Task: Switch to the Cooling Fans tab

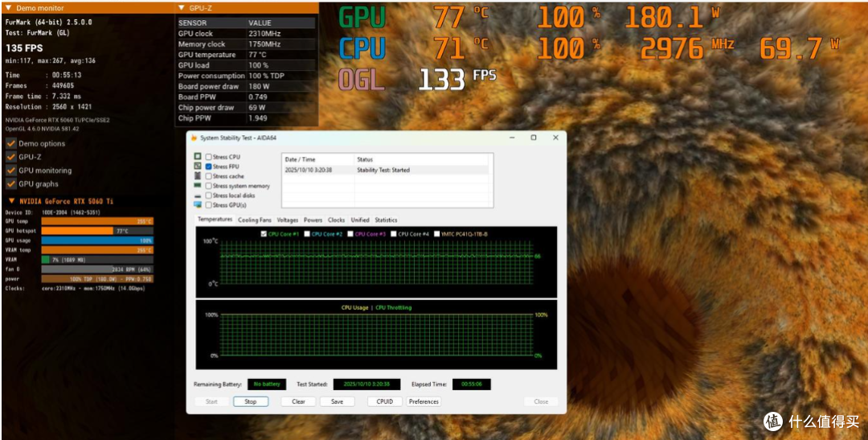Action: (x=255, y=220)
